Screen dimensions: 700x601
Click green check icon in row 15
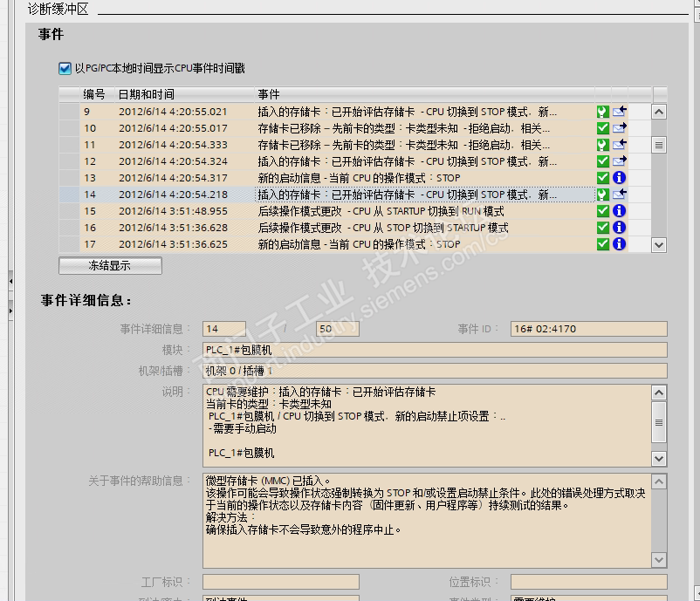(x=602, y=210)
